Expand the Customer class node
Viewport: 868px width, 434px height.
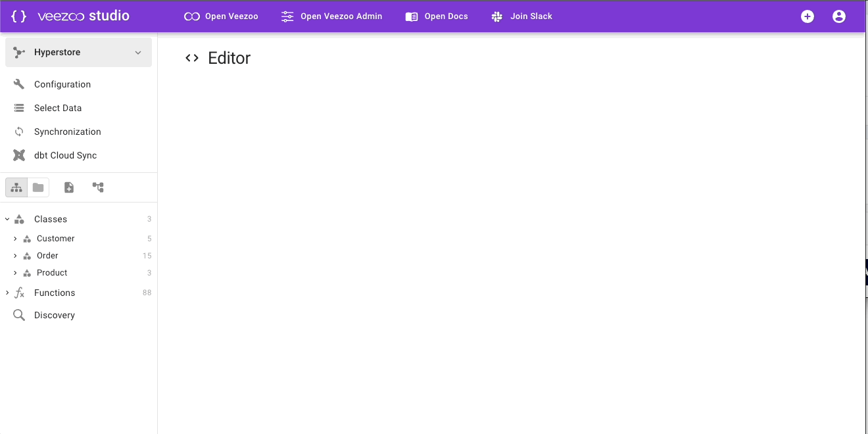15,239
